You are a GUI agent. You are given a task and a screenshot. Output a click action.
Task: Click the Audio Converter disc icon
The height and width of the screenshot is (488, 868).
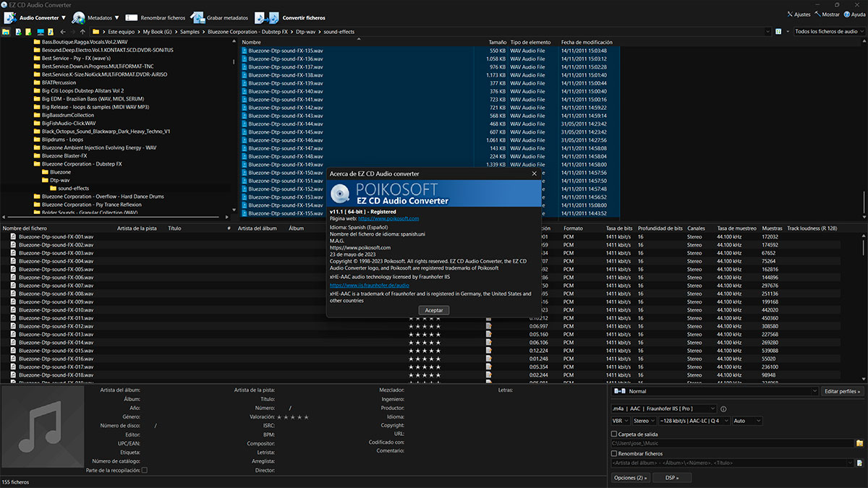coord(10,17)
